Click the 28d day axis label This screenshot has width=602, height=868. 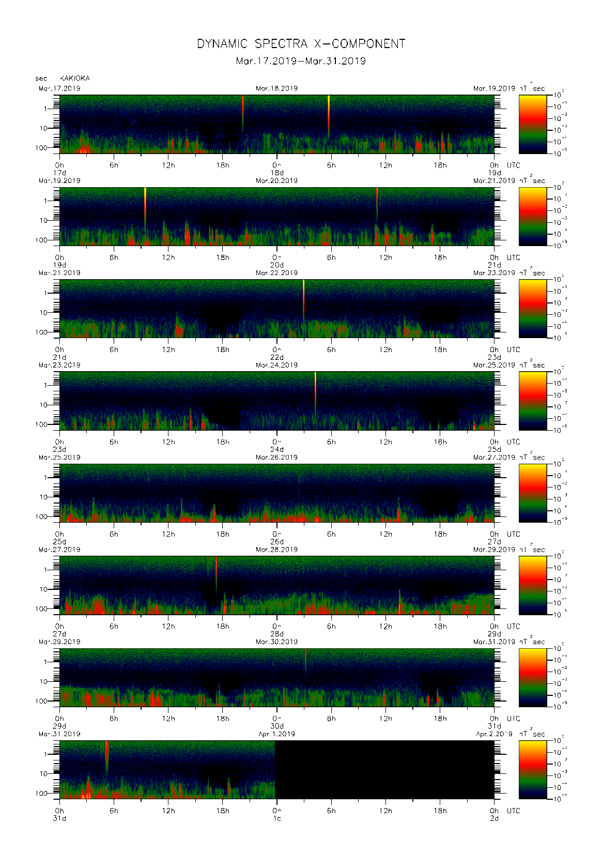(277, 634)
